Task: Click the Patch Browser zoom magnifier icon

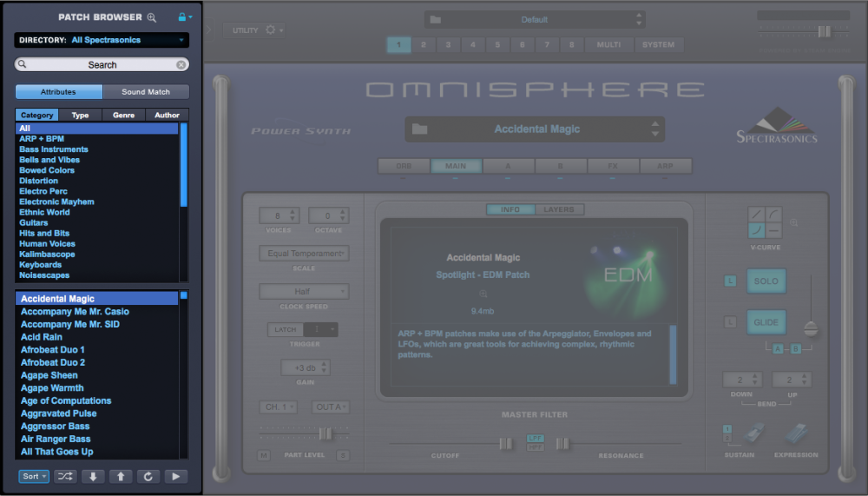Action: point(152,17)
